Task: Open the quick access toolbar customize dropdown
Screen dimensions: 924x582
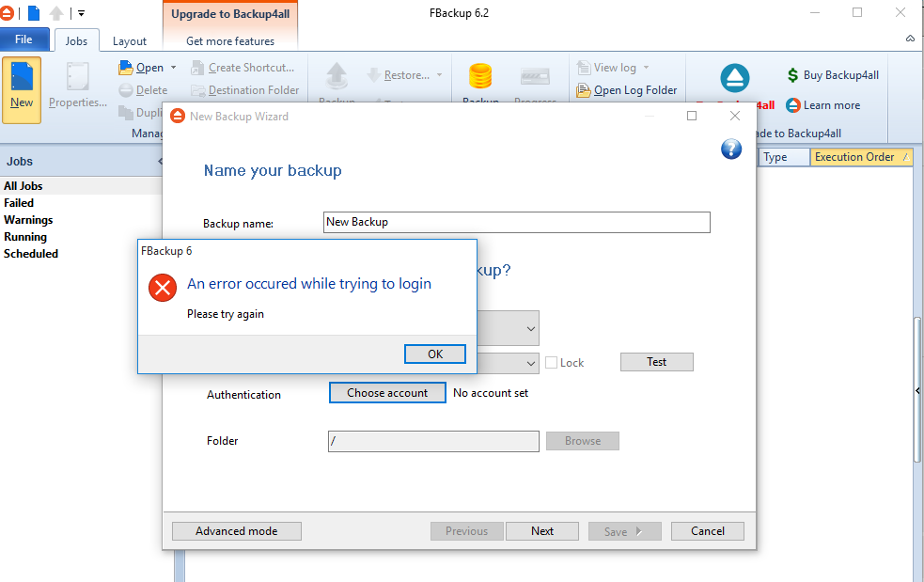Action: coord(82,12)
